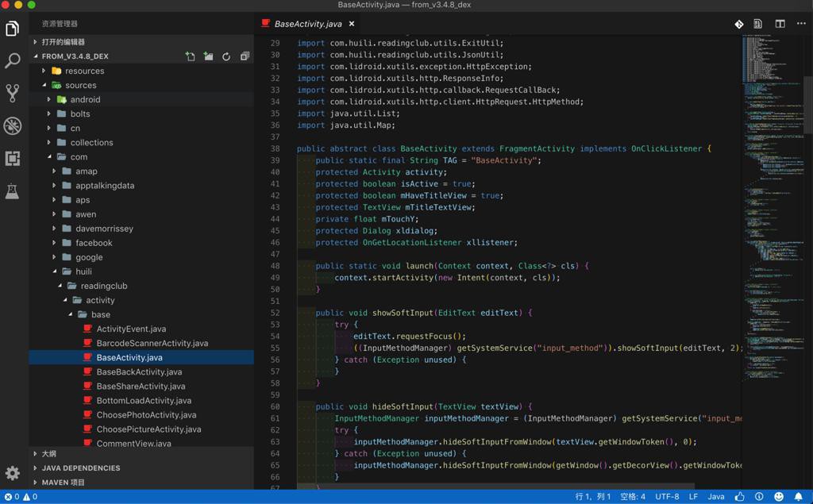Viewport: 813px width, 504px height.
Task: Create a new file in FROM_V3.4.8_DEX
Action: 191,56
